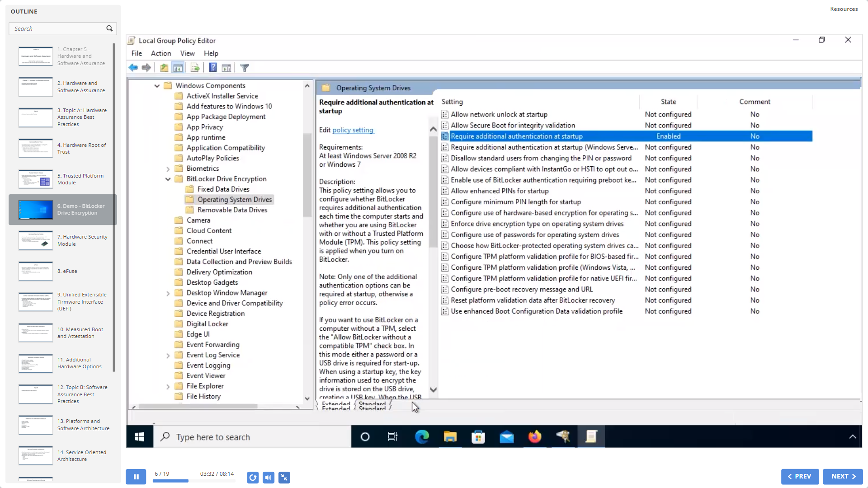Sort by the State column header
The width and height of the screenshot is (868, 488).
click(668, 102)
